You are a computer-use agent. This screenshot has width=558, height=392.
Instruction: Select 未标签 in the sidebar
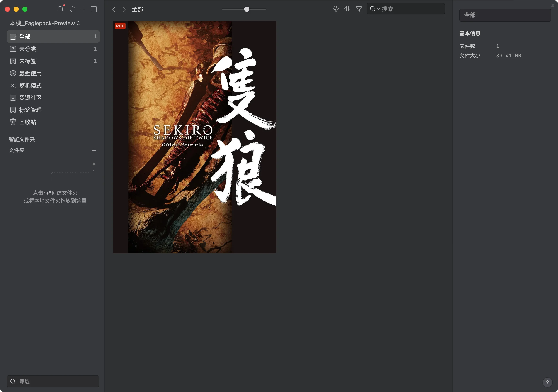coord(53,61)
